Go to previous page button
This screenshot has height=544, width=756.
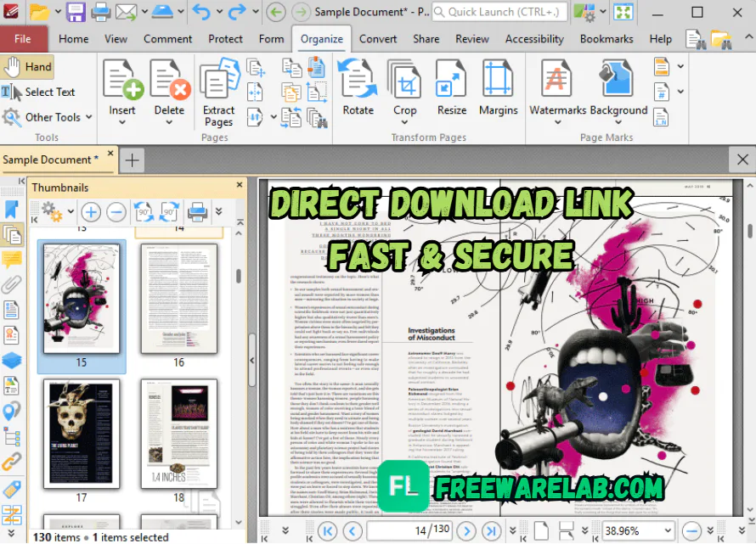pyautogui.click(x=353, y=531)
